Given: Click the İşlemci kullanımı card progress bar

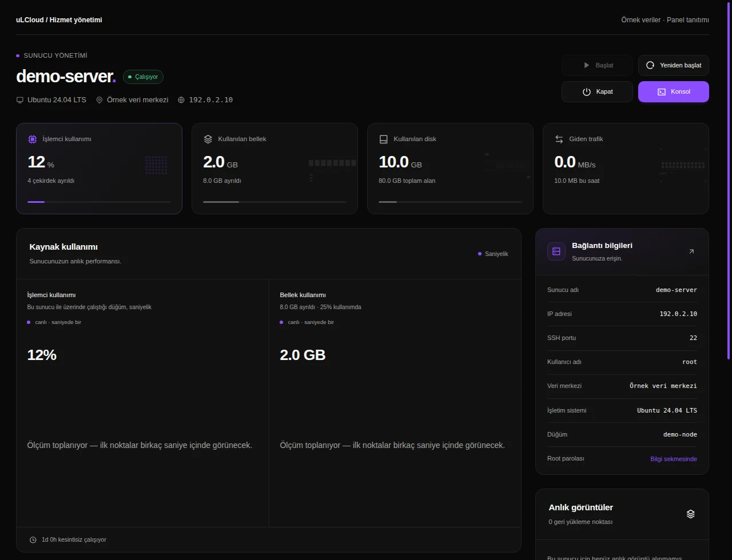Looking at the screenshot, I should 99,202.
